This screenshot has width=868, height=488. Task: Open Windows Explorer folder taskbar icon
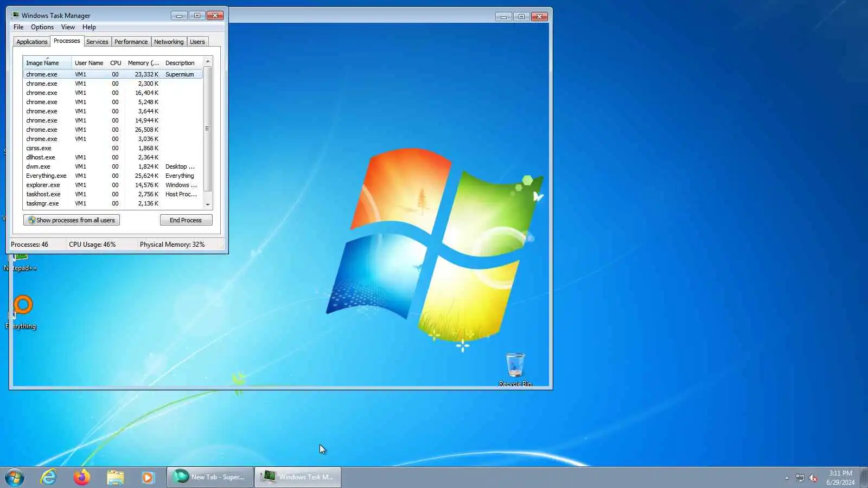point(115,477)
